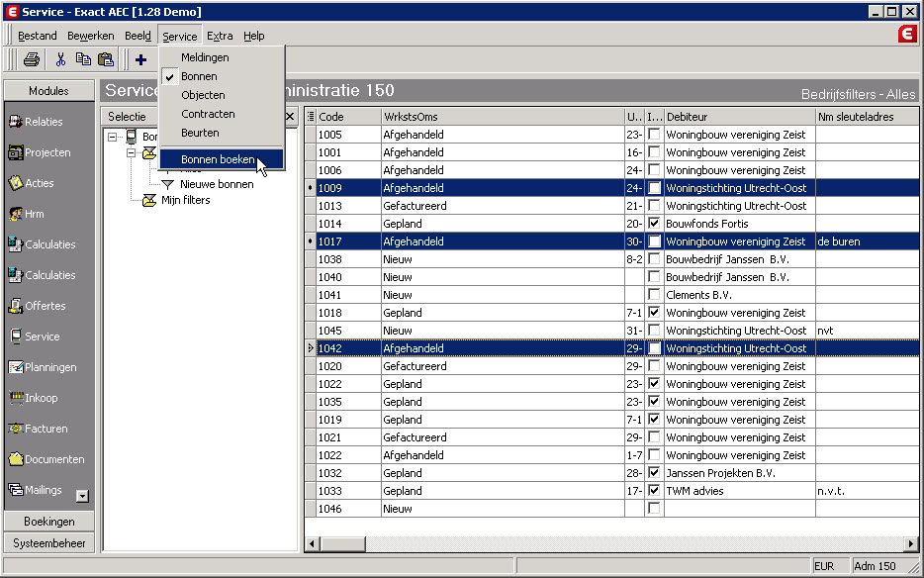
Task: Open the Bestand menu
Action: point(38,36)
